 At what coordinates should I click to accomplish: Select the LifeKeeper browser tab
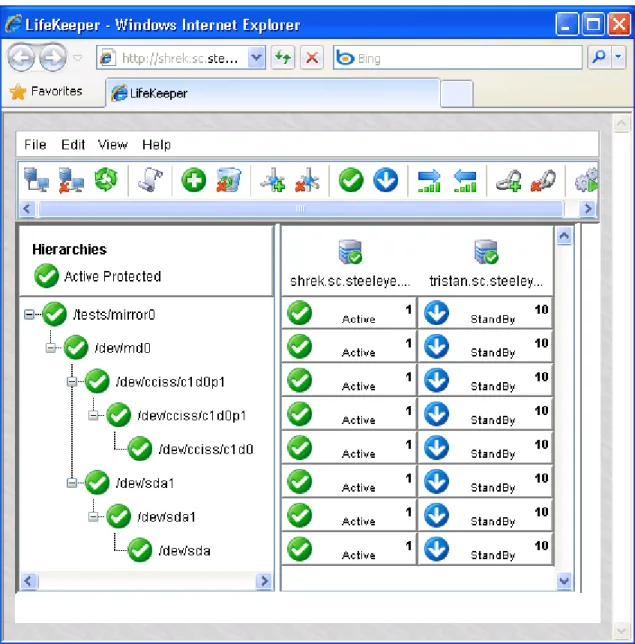(273, 93)
